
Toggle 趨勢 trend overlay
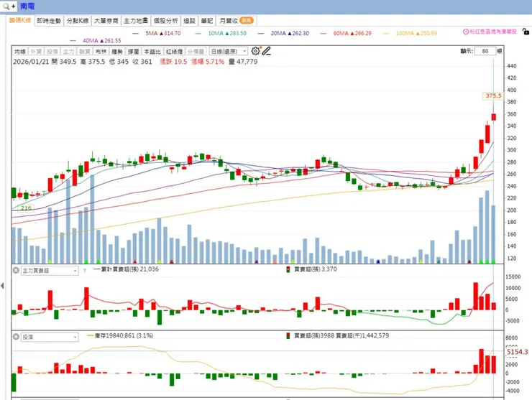tap(117, 52)
